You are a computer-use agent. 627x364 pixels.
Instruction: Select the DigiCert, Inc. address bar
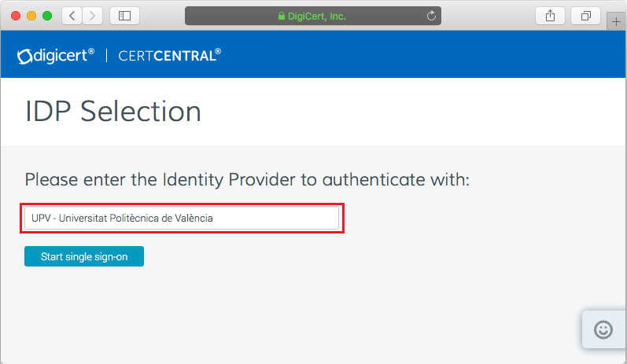tap(312, 16)
